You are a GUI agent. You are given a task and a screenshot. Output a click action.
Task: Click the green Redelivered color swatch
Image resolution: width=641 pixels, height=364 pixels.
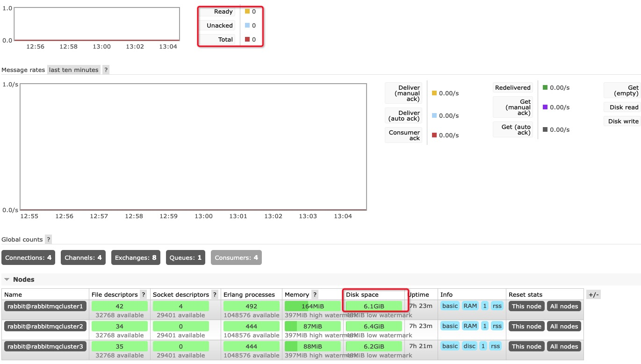pos(545,87)
